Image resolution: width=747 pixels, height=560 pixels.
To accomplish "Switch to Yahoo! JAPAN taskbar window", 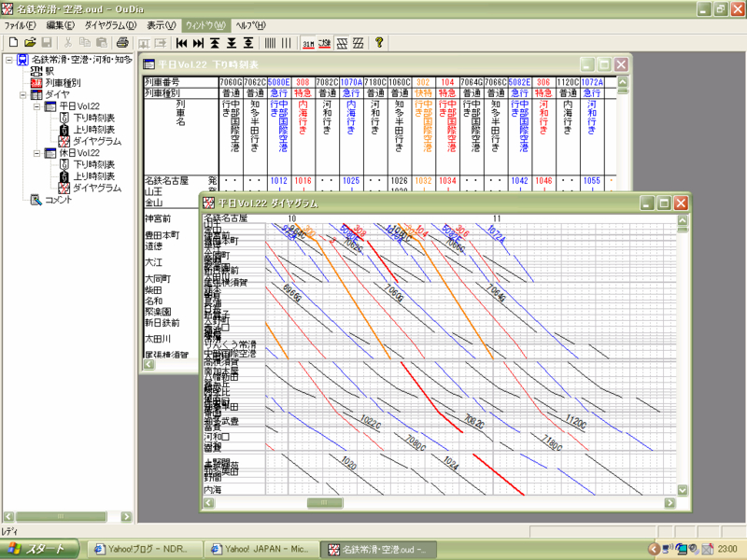I will tap(259, 549).
